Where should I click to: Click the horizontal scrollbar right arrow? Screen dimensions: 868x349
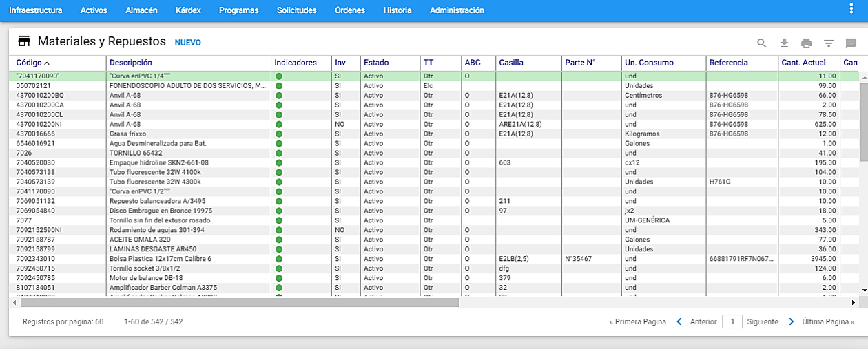[854, 302]
